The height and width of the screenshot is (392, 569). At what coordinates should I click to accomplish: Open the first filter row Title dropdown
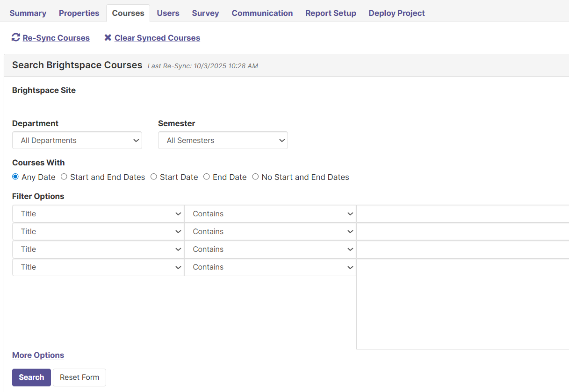click(x=98, y=214)
